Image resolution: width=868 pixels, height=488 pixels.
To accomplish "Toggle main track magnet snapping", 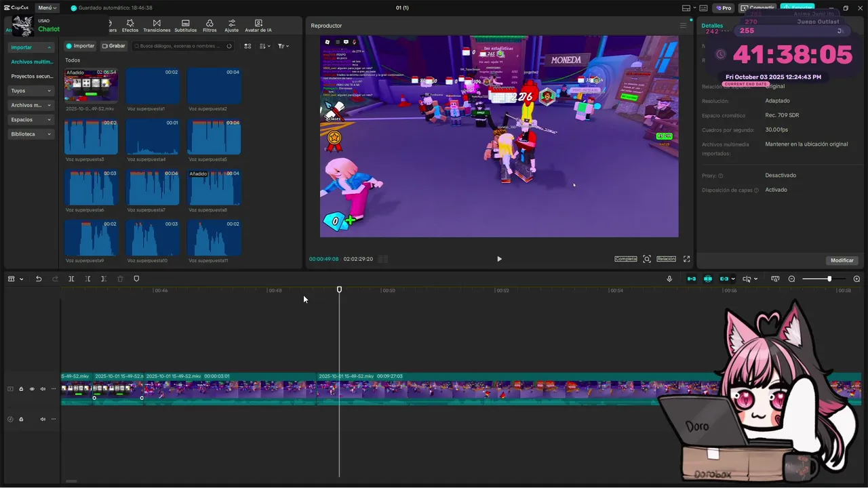I will [692, 279].
